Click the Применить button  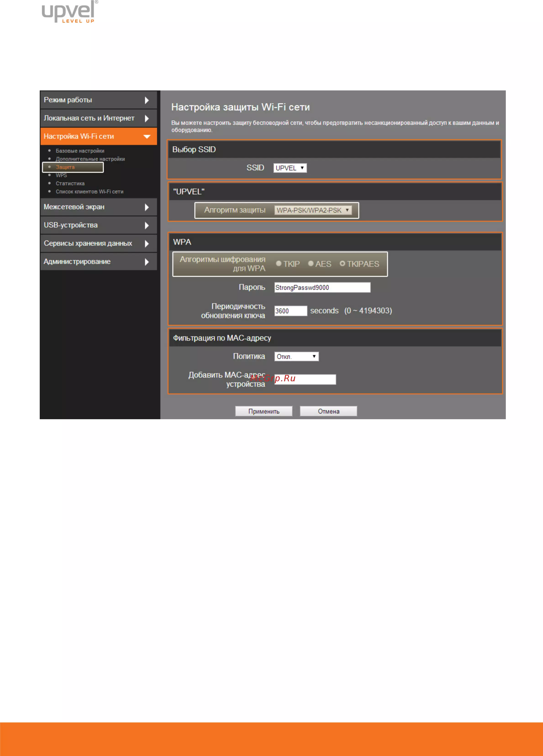pos(264,411)
